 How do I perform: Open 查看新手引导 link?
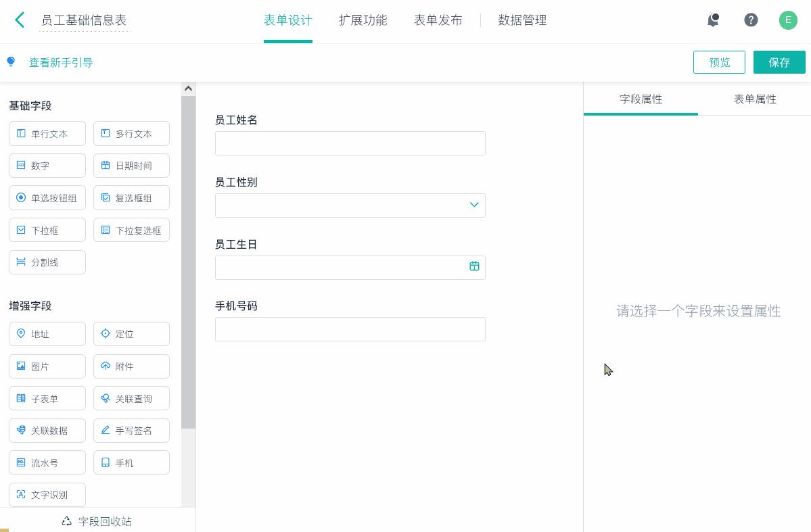pos(60,63)
